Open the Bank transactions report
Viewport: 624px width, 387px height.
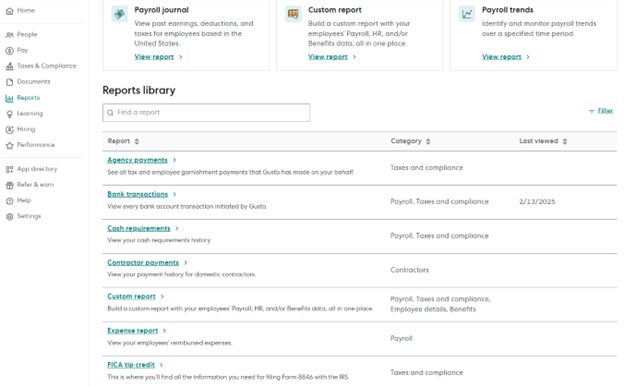(138, 194)
